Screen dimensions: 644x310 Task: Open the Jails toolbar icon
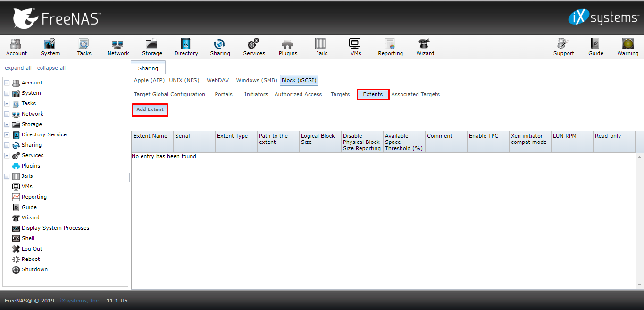click(322, 47)
